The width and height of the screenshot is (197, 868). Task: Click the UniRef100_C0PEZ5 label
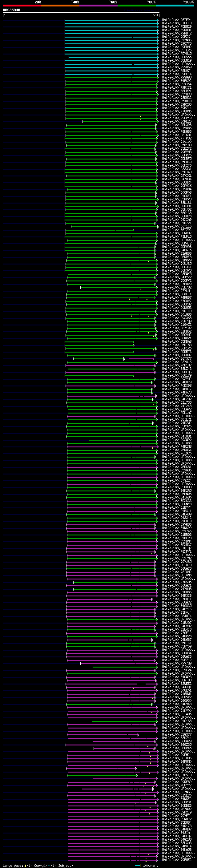[177, 122]
